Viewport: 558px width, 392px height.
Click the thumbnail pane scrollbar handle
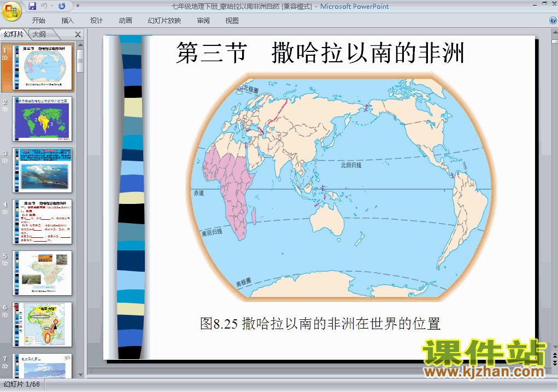point(80,61)
